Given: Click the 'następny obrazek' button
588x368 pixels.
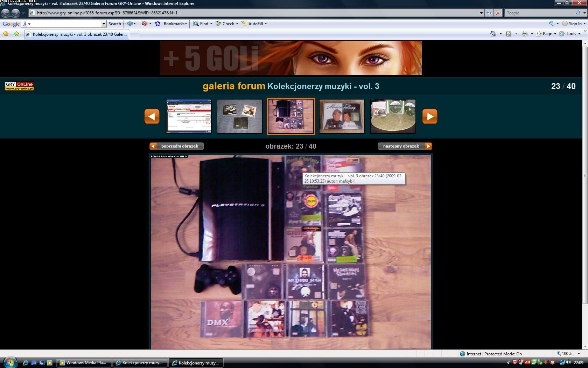Looking at the screenshot, I should [x=405, y=146].
